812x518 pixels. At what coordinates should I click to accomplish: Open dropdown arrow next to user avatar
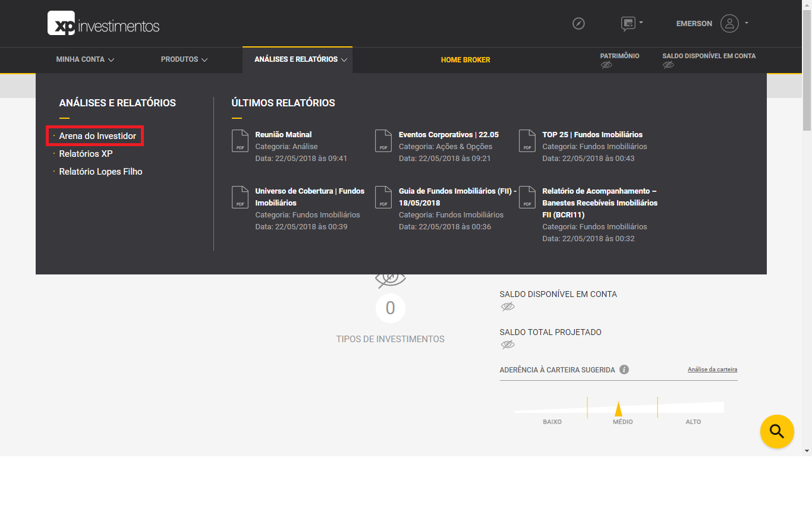[747, 23]
